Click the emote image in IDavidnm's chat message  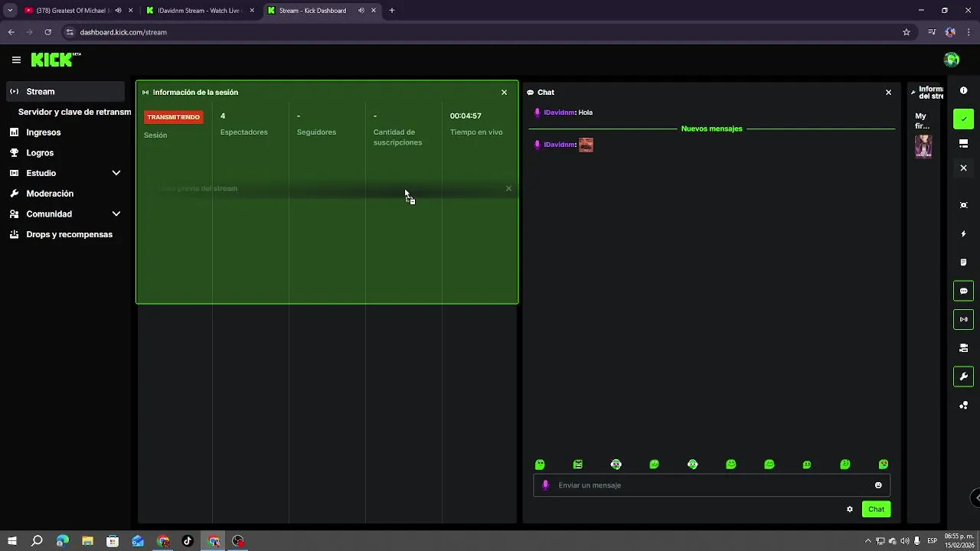point(586,145)
